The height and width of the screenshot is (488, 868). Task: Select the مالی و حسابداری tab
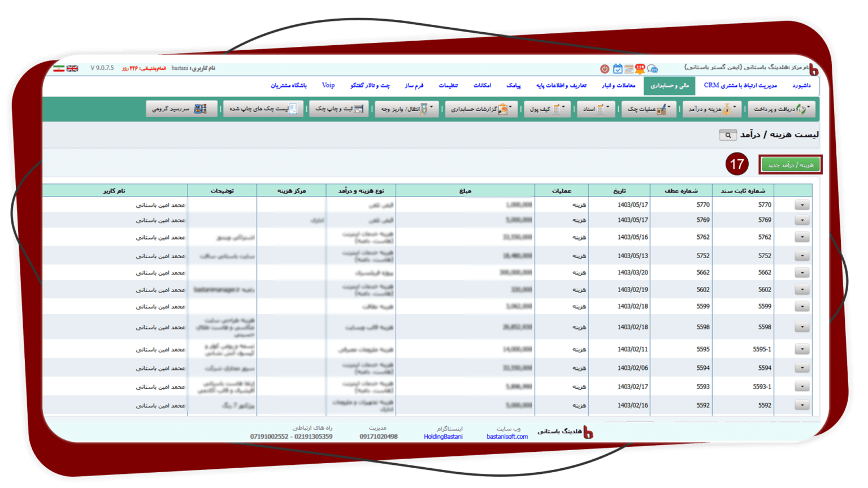click(x=670, y=86)
